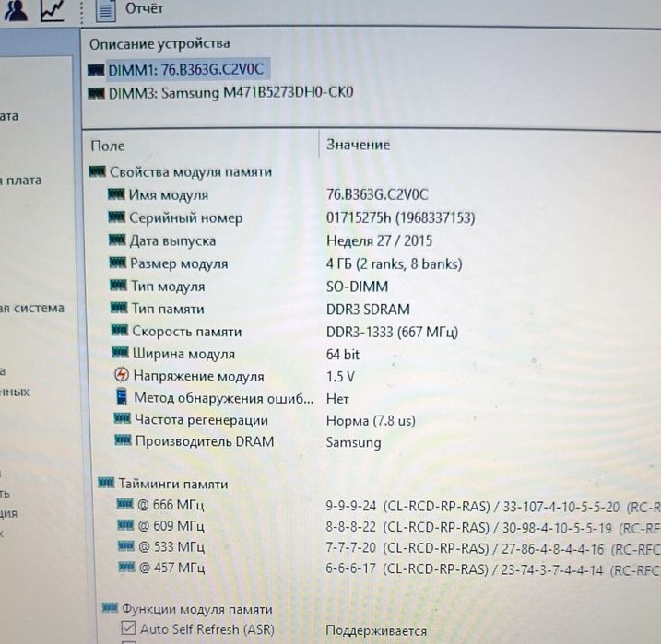Click icon beside Тип модуля
Screen dimensions: 661x644
tap(118, 285)
